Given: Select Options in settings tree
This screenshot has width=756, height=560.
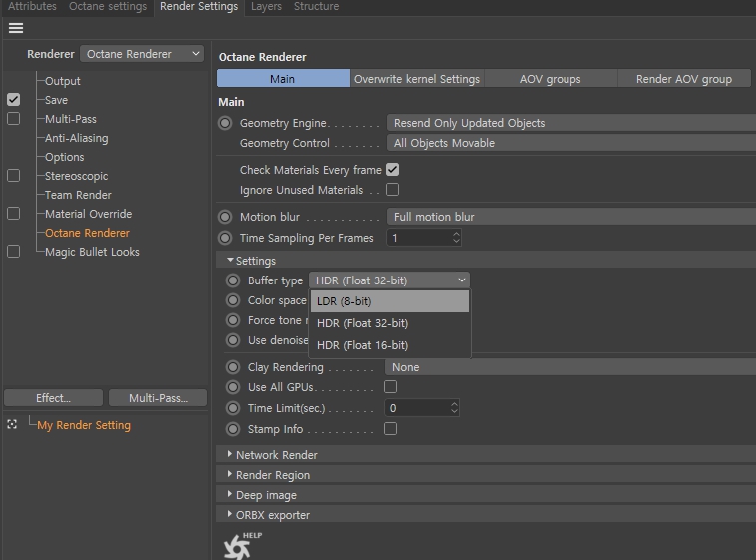Looking at the screenshot, I should tap(65, 157).
